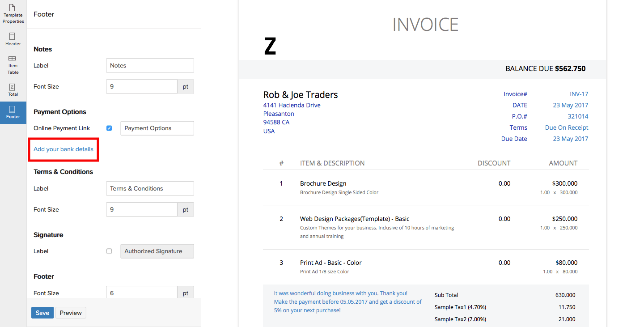644x327 pixels.
Task: Open the Template Properties panel
Action: pos(13,13)
